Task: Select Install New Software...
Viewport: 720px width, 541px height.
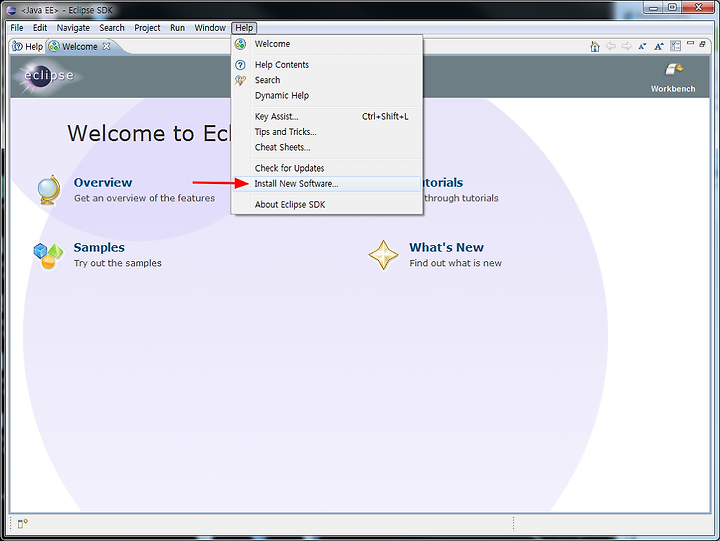Action: pyautogui.click(x=327, y=184)
